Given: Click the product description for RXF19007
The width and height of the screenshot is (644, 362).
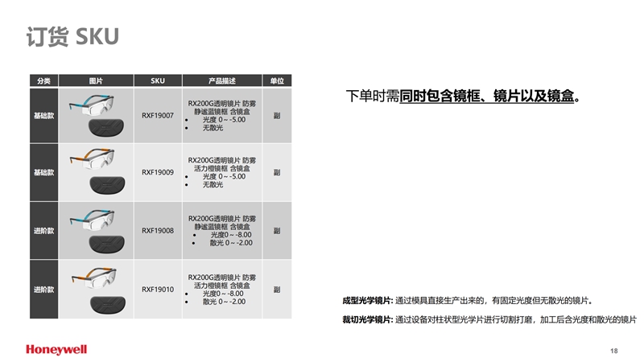Looking at the screenshot, I should point(222,116).
